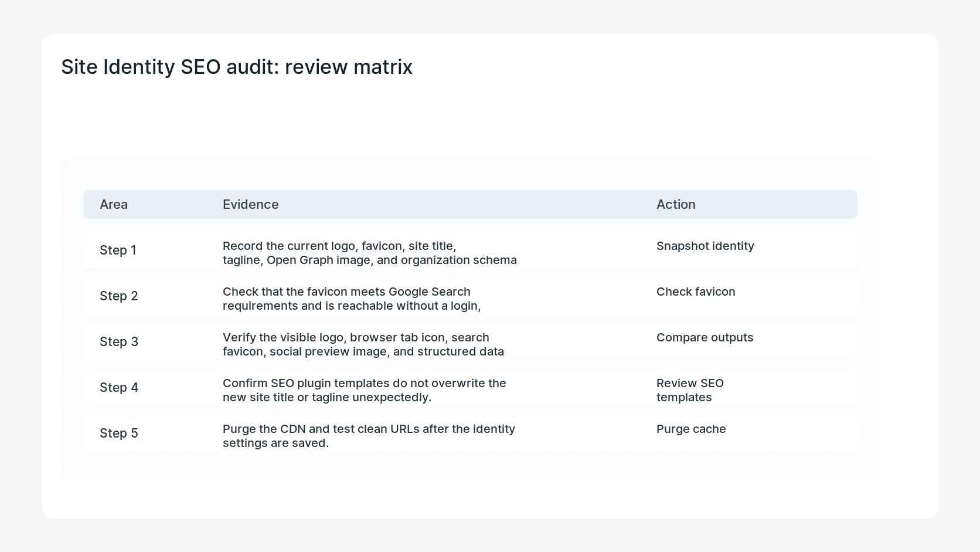Image resolution: width=980 pixels, height=552 pixels.
Task: Click the 'Snapshot identity' action cell
Action: click(x=705, y=246)
